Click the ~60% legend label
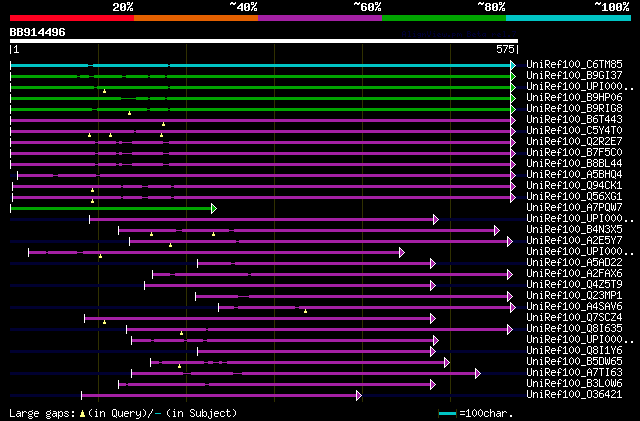640x421 pixels. [367, 7]
